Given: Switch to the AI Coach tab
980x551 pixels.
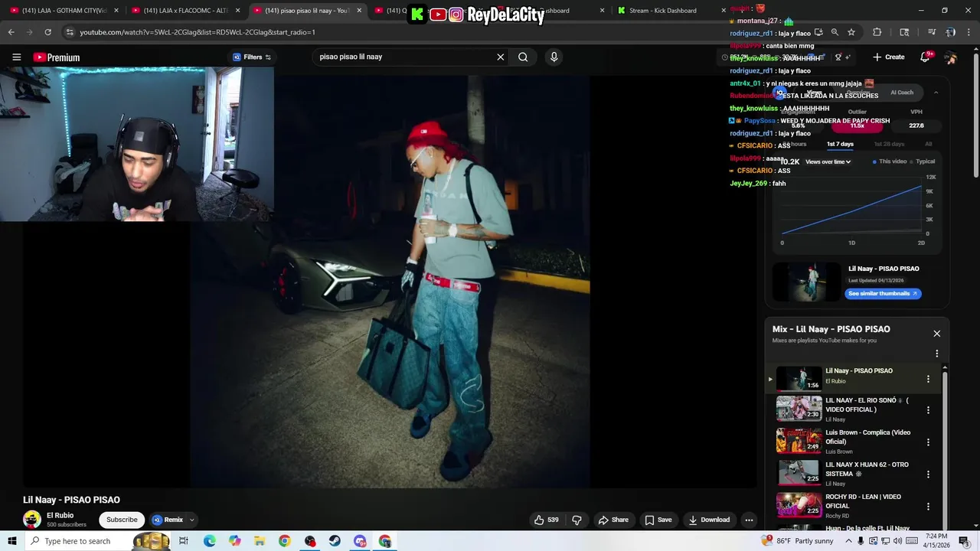Looking at the screenshot, I should (x=902, y=93).
